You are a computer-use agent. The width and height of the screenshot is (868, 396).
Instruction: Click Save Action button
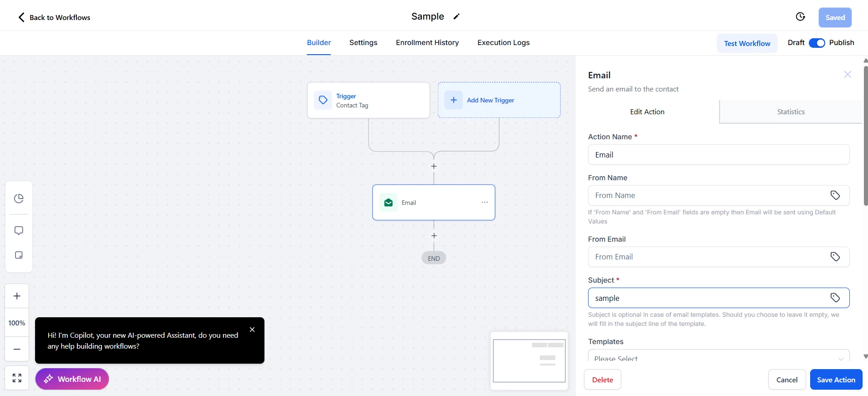(836, 380)
